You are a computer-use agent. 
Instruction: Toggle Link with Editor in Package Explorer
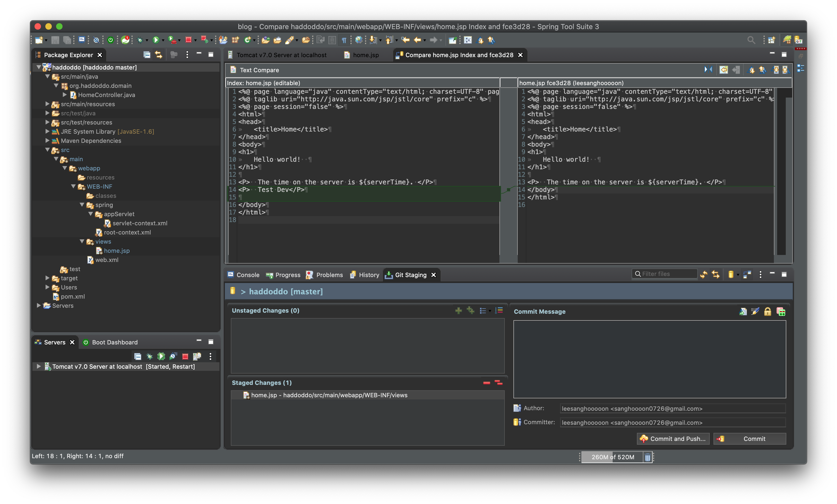[159, 55]
